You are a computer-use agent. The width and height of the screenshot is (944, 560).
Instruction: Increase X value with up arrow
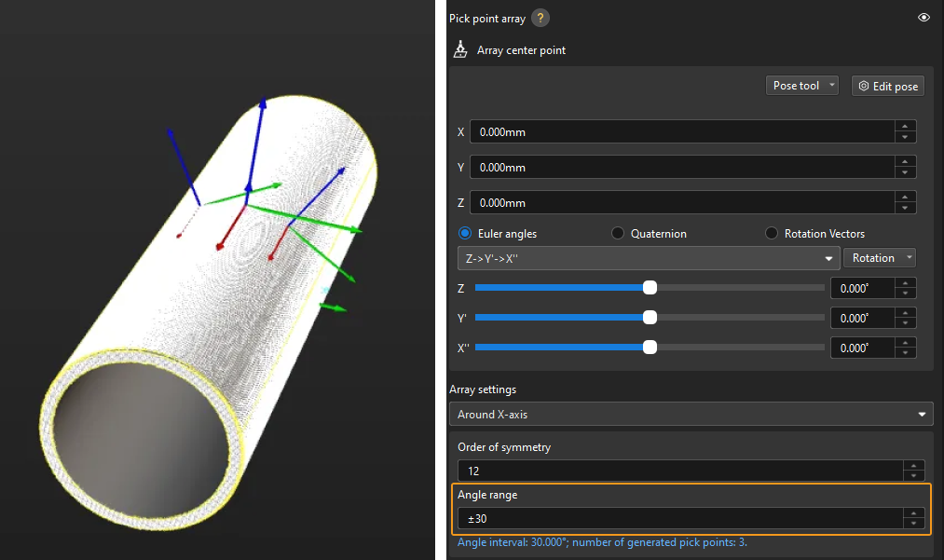[x=904, y=127]
